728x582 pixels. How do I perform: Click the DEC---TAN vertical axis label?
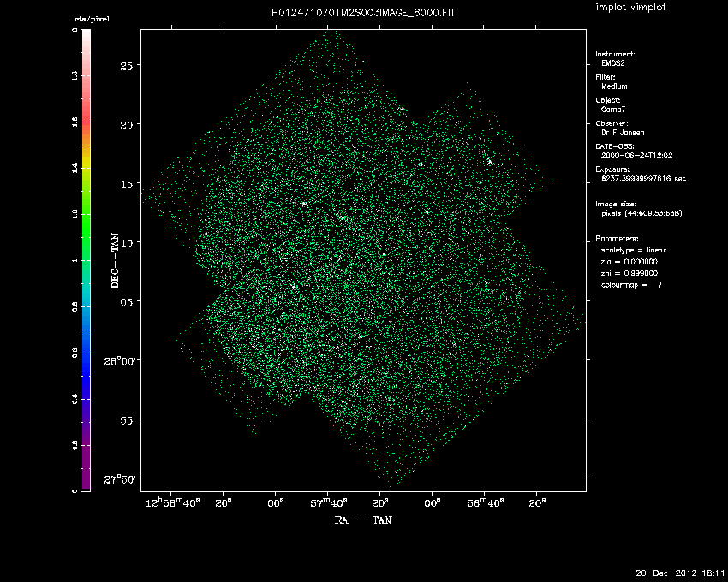115,260
